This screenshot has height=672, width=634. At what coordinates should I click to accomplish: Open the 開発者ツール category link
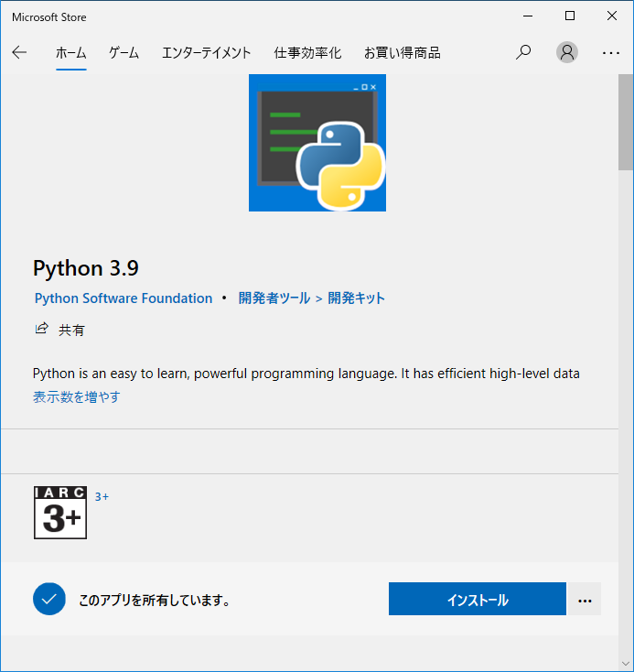coord(274,298)
